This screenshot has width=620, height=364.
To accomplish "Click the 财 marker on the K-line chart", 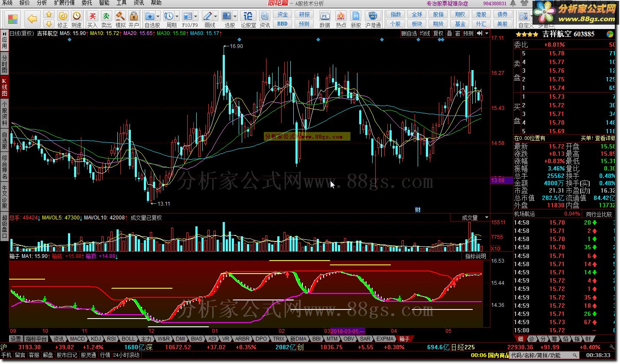I will (418, 209).
